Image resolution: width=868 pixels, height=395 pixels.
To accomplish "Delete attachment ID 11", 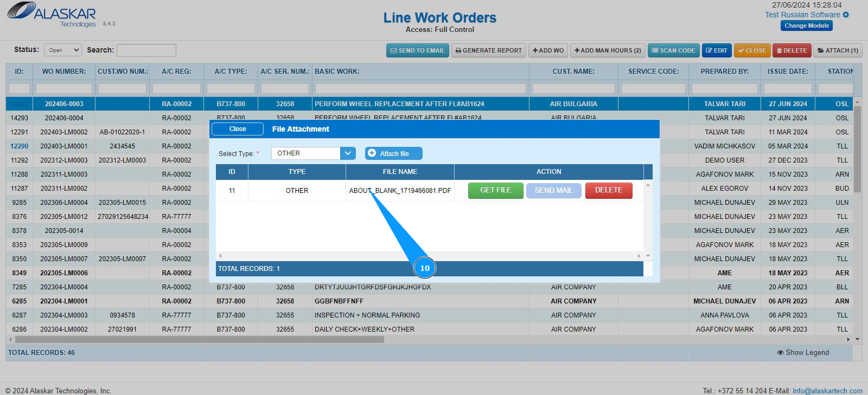I will coord(609,190).
